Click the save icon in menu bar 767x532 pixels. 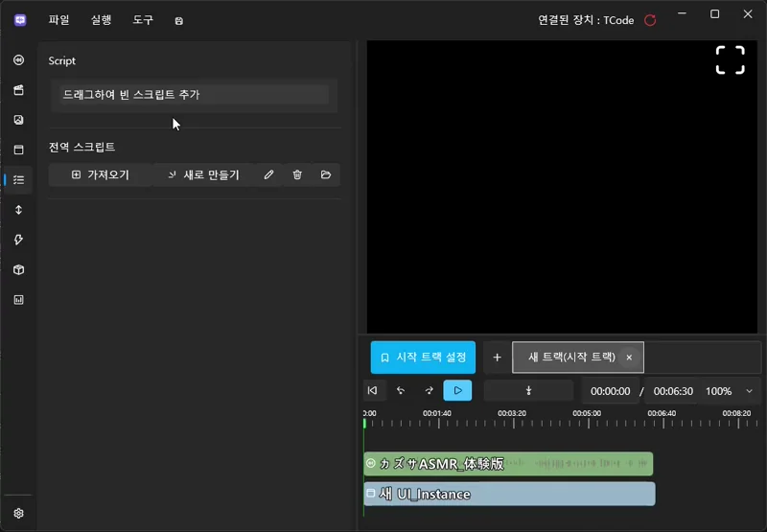[179, 20]
